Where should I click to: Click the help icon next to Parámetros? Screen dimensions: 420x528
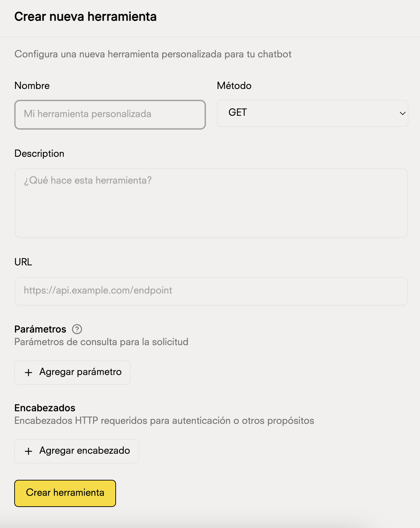(x=78, y=329)
